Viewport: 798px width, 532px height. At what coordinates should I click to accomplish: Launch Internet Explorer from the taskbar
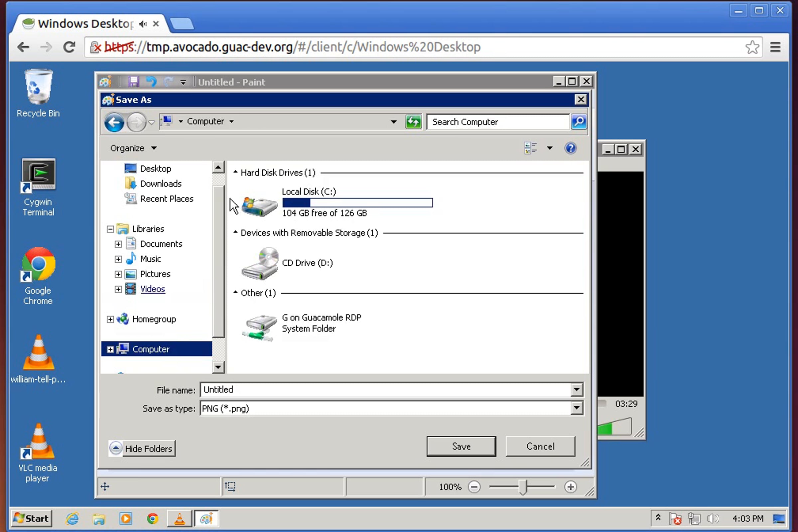[x=72, y=518]
